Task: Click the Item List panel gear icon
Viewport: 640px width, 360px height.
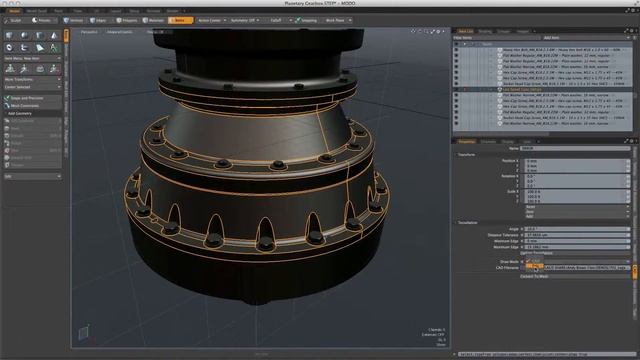Action: pos(632,31)
